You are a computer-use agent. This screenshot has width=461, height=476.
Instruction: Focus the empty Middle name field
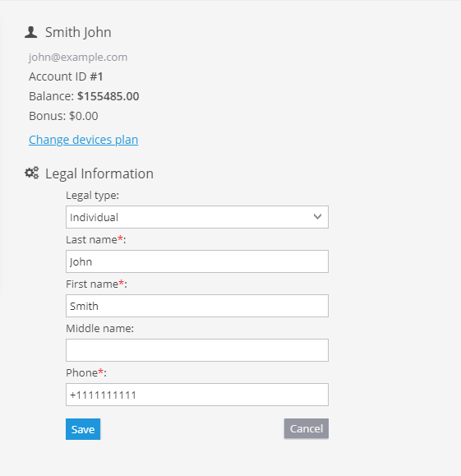coord(197,350)
